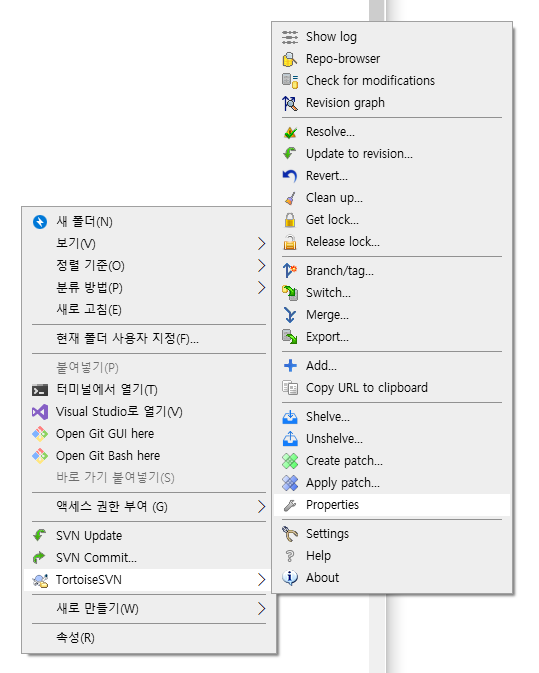This screenshot has height=673, width=539.
Task: Click the SVN Update arrow icon
Action: (x=39, y=536)
